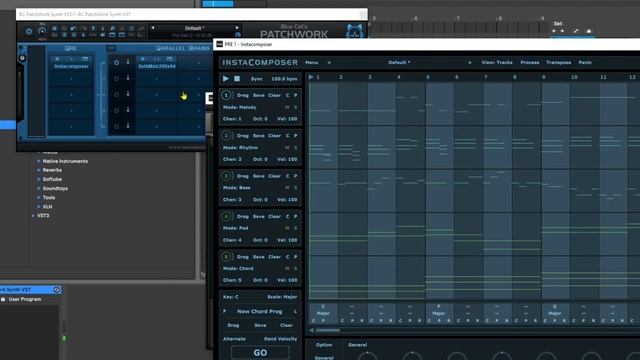Click Drag in chord progression section

[233, 325]
